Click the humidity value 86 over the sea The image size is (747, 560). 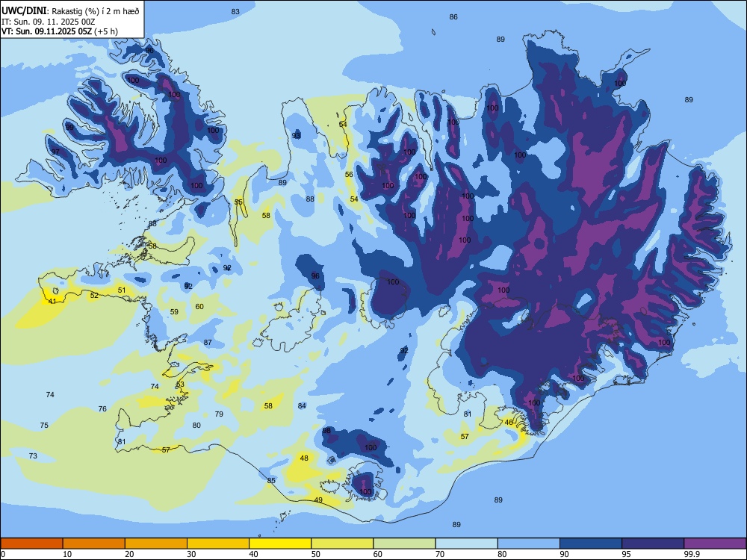453,16
